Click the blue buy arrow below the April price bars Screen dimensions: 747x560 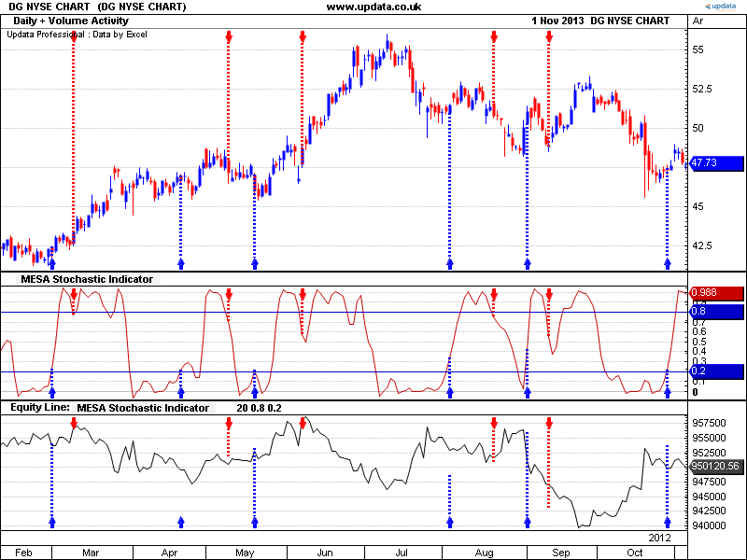click(181, 262)
